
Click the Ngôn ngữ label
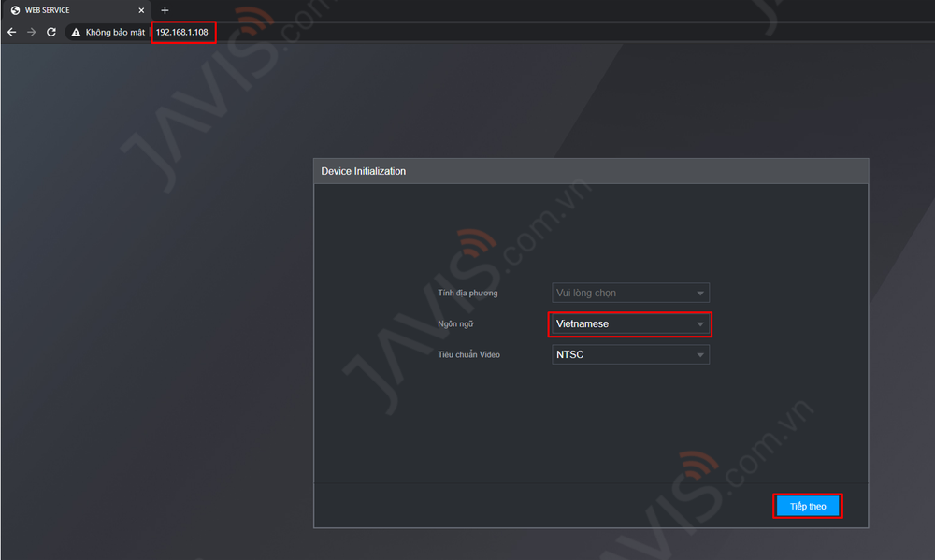coord(455,323)
